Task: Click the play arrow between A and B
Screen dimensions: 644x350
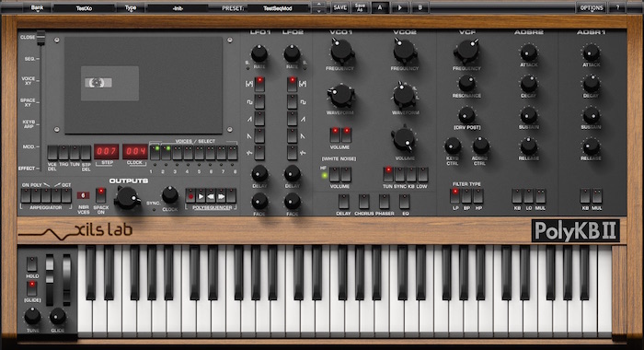Action: pos(400,7)
